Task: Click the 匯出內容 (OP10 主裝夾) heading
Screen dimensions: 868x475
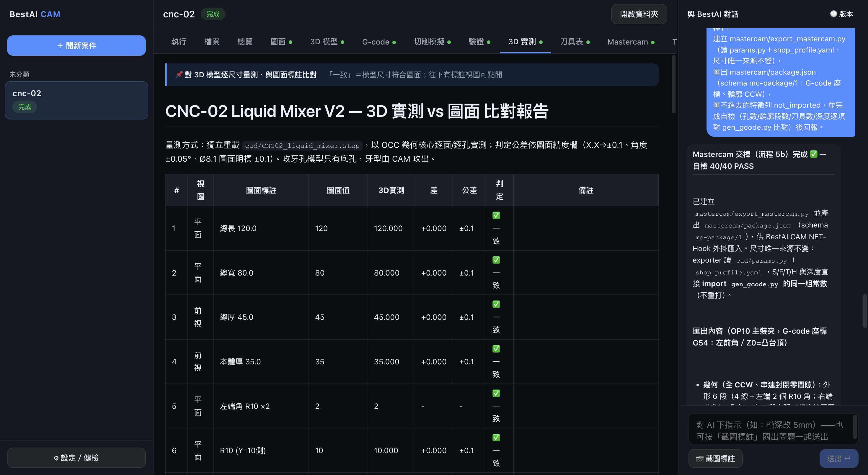Action: coord(759,337)
